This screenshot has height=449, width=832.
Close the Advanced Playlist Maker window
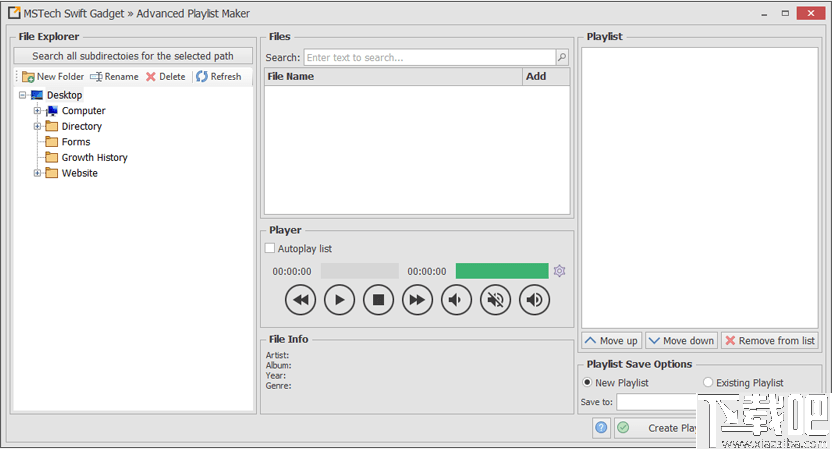pos(811,13)
